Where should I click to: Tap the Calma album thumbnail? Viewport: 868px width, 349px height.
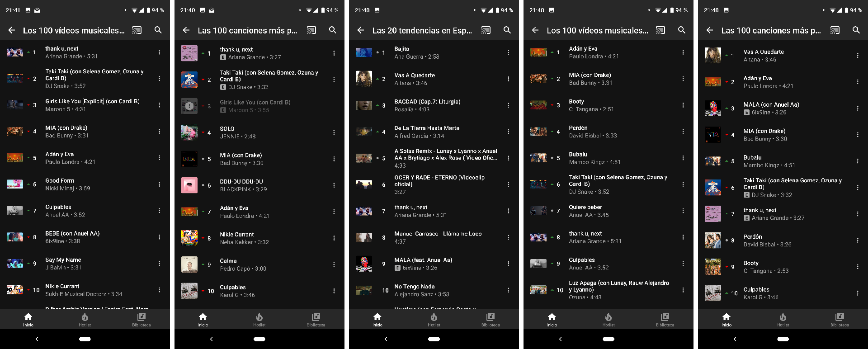(189, 264)
